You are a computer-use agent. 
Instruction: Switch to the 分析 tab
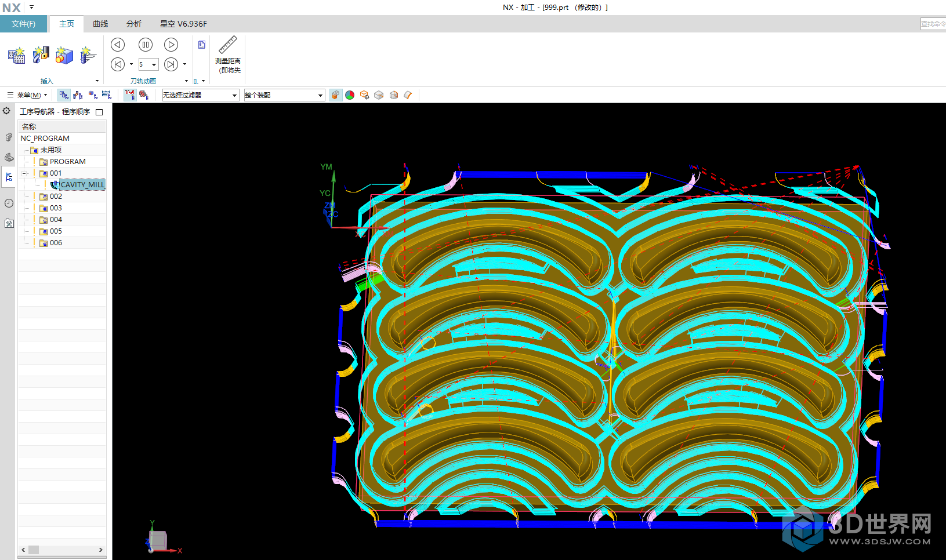tap(134, 24)
